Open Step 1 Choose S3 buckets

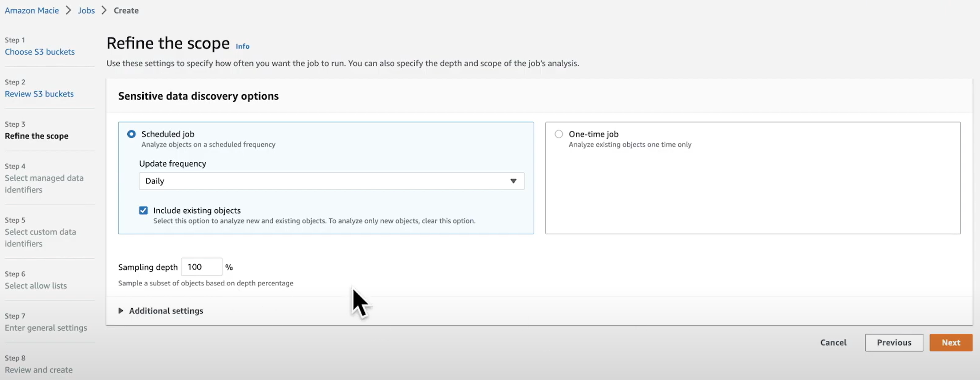pos(40,52)
